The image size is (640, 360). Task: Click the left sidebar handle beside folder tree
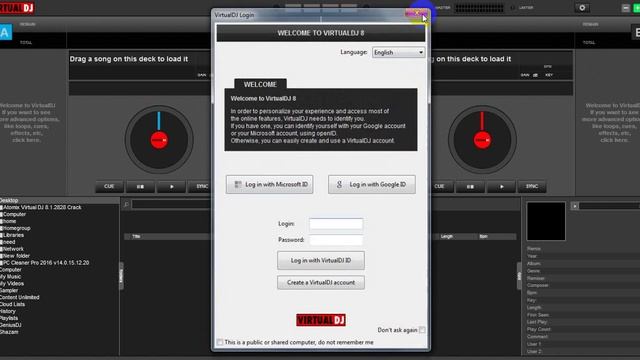pyautogui.click(x=121, y=277)
